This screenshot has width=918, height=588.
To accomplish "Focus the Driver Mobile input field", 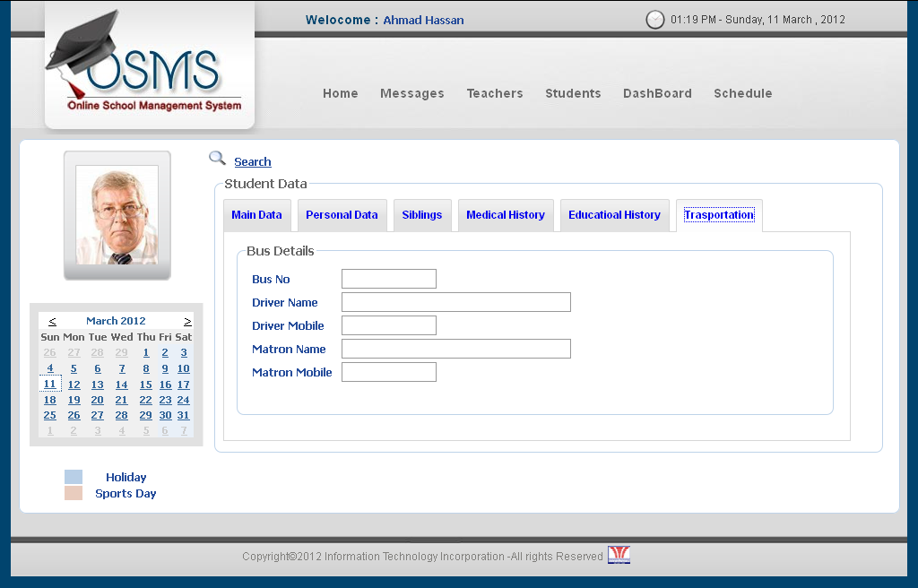I will pyautogui.click(x=389, y=325).
